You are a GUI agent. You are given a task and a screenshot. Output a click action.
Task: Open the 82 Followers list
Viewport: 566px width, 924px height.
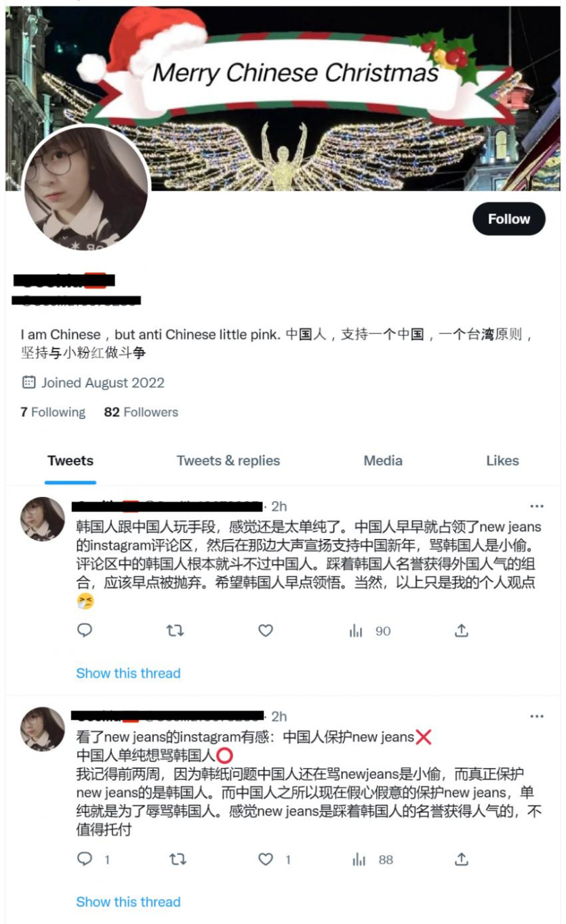(x=141, y=412)
